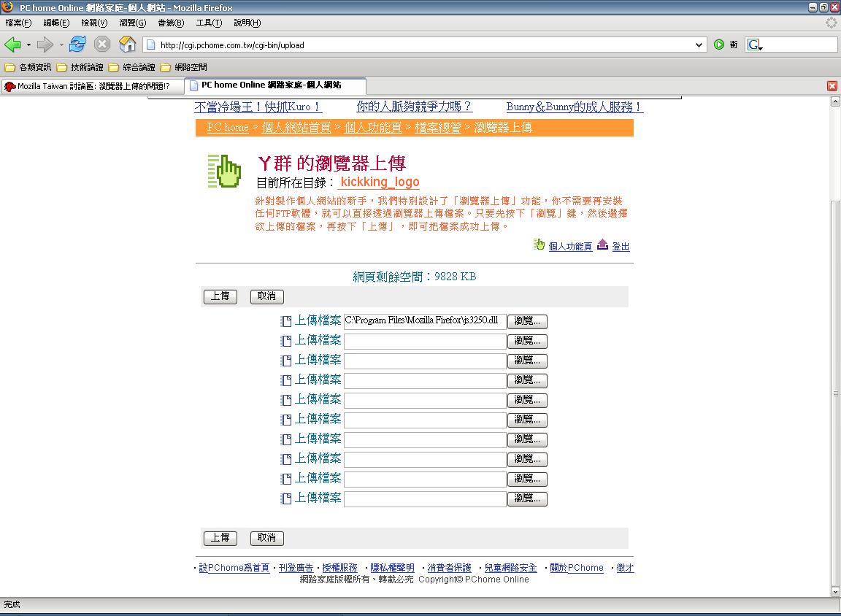Image resolution: width=841 pixels, height=616 pixels.
Task: Click the 檔案總管 breadcrumb link
Action: pyautogui.click(x=438, y=128)
